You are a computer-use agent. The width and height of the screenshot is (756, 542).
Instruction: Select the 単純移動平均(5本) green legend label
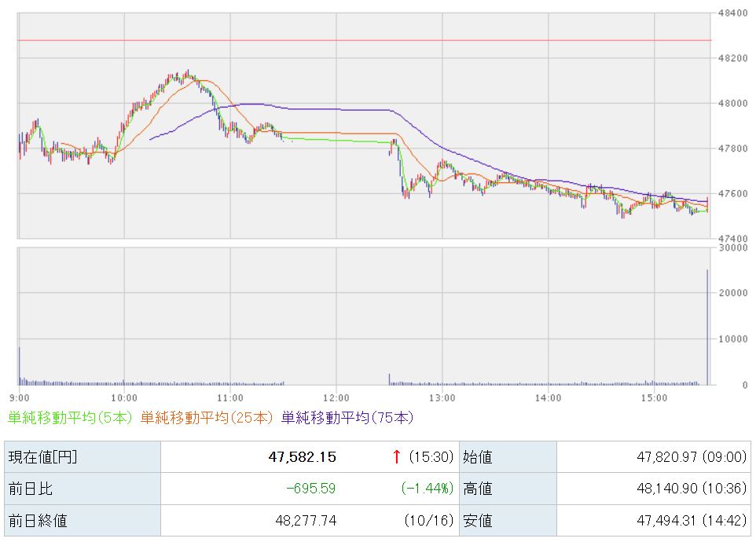(x=71, y=418)
